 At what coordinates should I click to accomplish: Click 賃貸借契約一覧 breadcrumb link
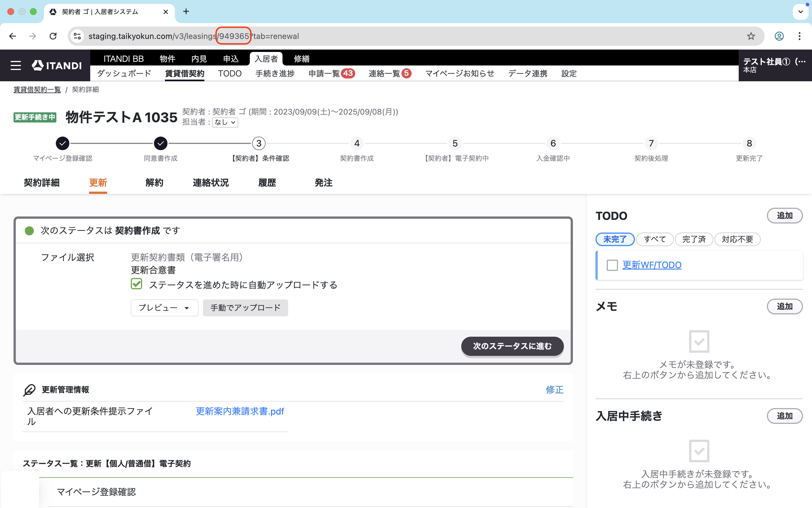point(37,90)
